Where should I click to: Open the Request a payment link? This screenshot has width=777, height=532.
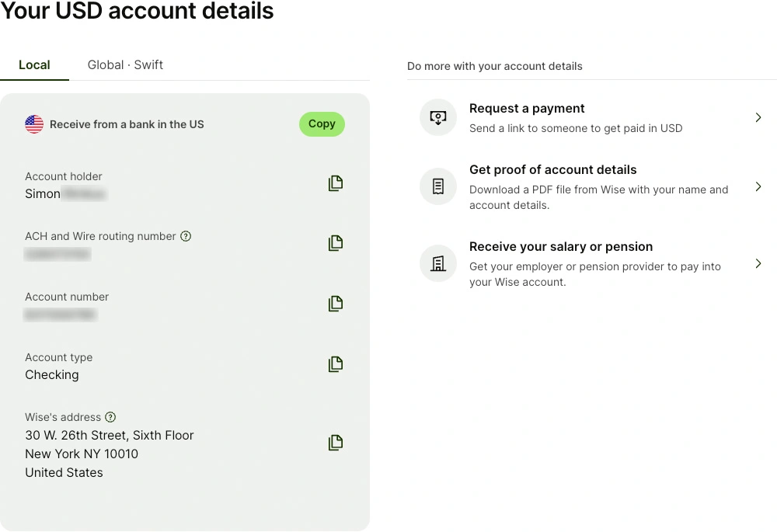527,109
